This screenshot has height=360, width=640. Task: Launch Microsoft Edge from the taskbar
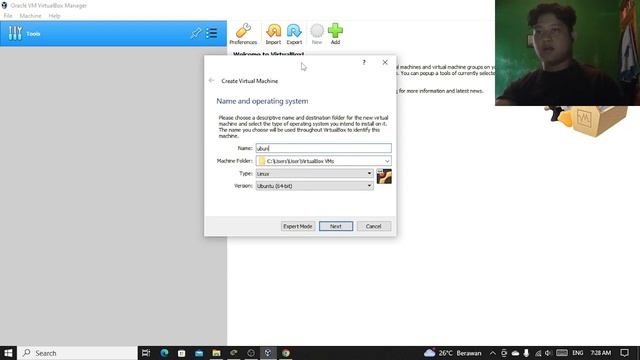pyautogui.click(x=164, y=353)
